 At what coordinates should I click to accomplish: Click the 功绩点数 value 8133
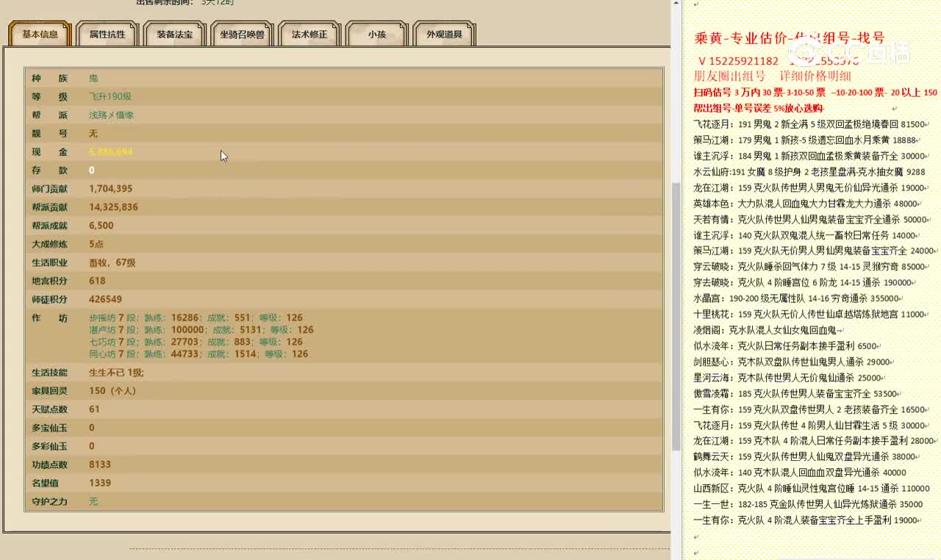click(x=100, y=464)
